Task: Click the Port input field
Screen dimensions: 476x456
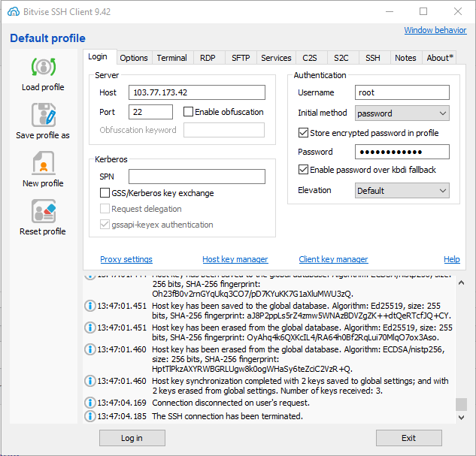Action: pos(150,112)
